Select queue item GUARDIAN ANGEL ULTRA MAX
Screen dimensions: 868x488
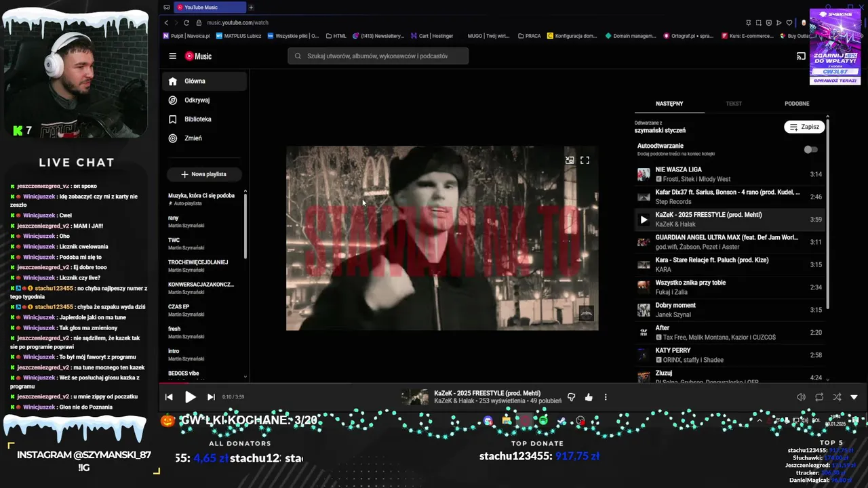click(x=730, y=242)
